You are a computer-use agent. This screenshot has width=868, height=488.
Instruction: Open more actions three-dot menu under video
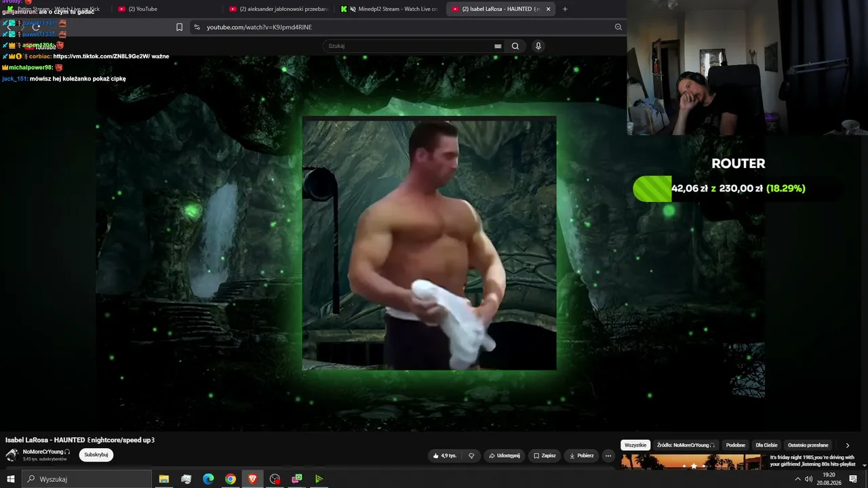608,455
